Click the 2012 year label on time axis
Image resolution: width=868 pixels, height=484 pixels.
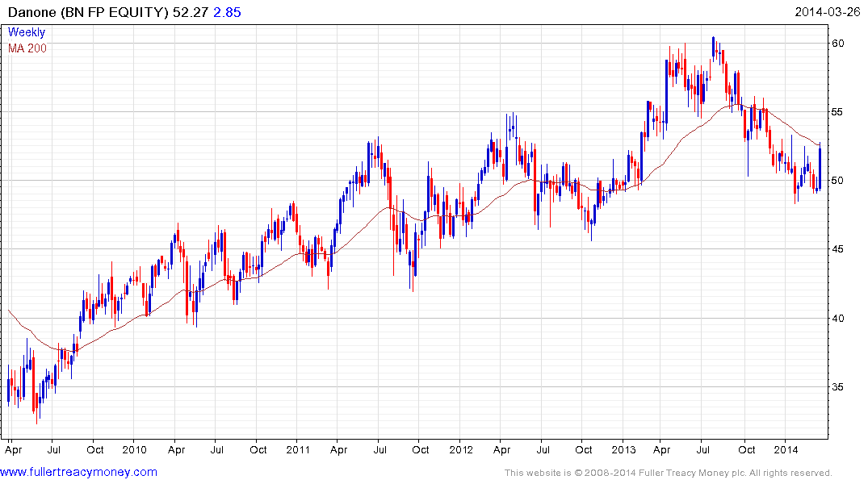coord(461,449)
